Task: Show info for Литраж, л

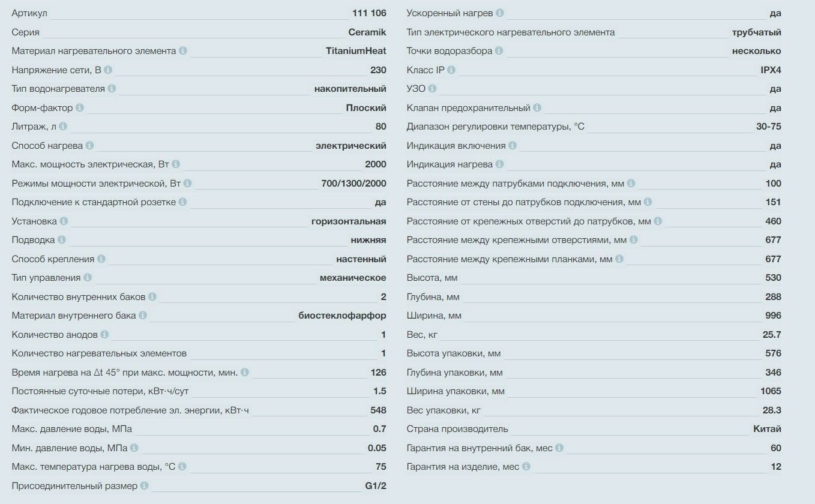Action: tap(63, 127)
